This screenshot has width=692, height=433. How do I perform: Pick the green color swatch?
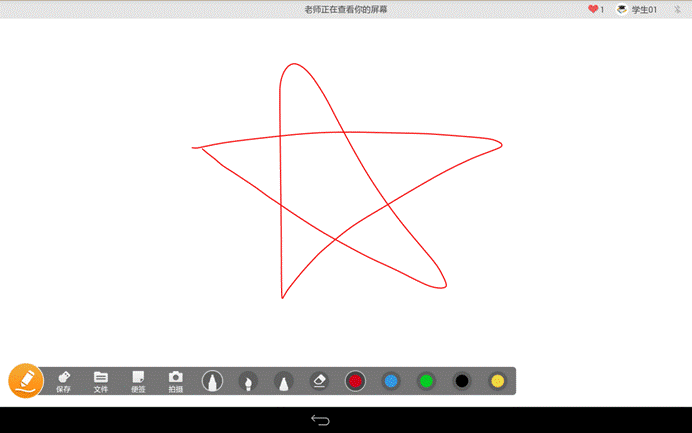pos(426,381)
